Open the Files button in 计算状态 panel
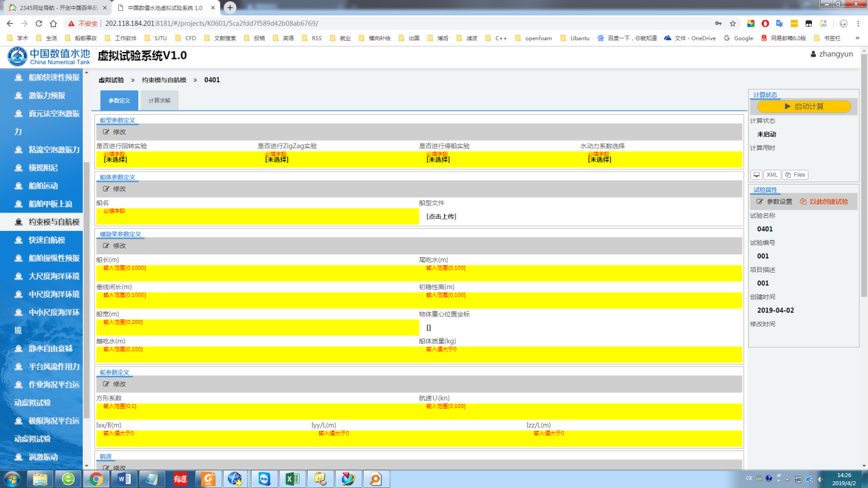This screenshot has height=488, width=868. pyautogui.click(x=795, y=175)
